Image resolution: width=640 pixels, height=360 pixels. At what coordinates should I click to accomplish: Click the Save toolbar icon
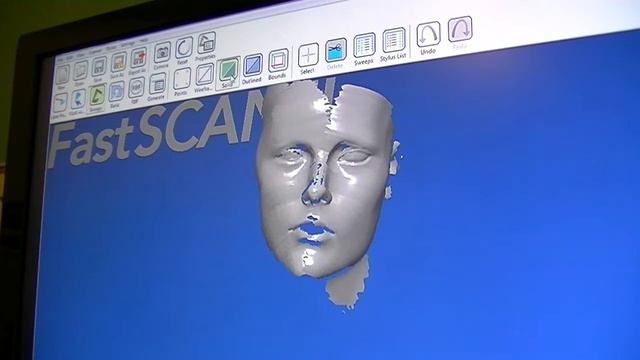pos(99,67)
